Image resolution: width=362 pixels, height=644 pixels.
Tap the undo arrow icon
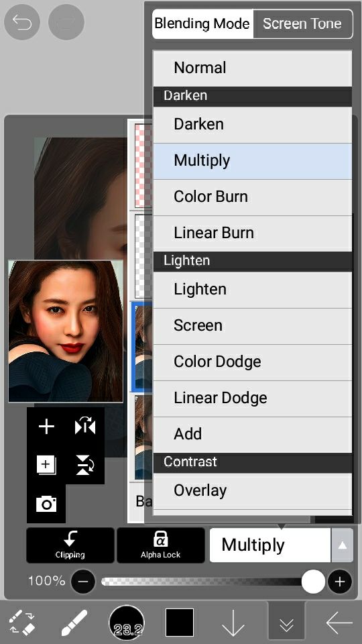click(x=21, y=22)
